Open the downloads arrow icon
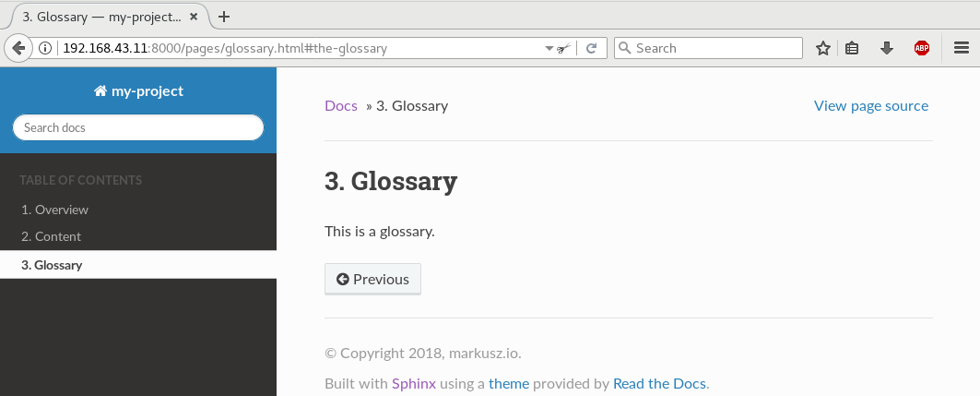The width and height of the screenshot is (980, 396). [x=886, y=48]
